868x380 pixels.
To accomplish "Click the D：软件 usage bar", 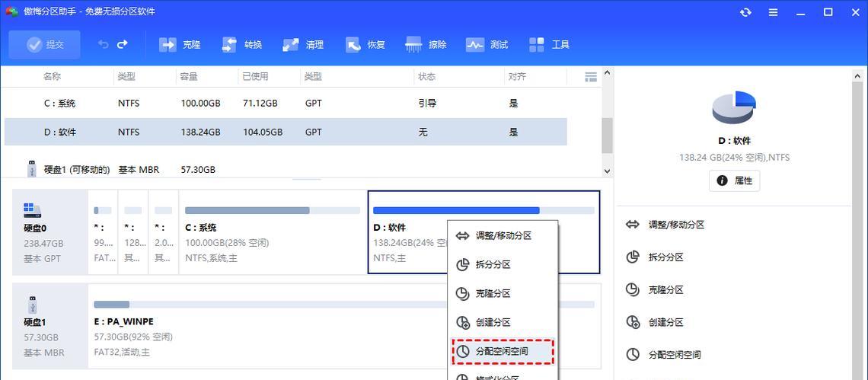I will coord(483,210).
